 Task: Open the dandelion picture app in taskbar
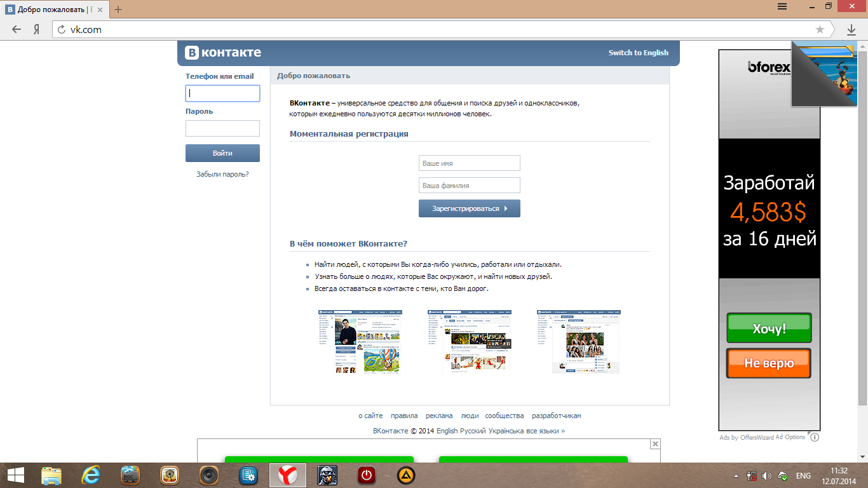[x=170, y=475]
